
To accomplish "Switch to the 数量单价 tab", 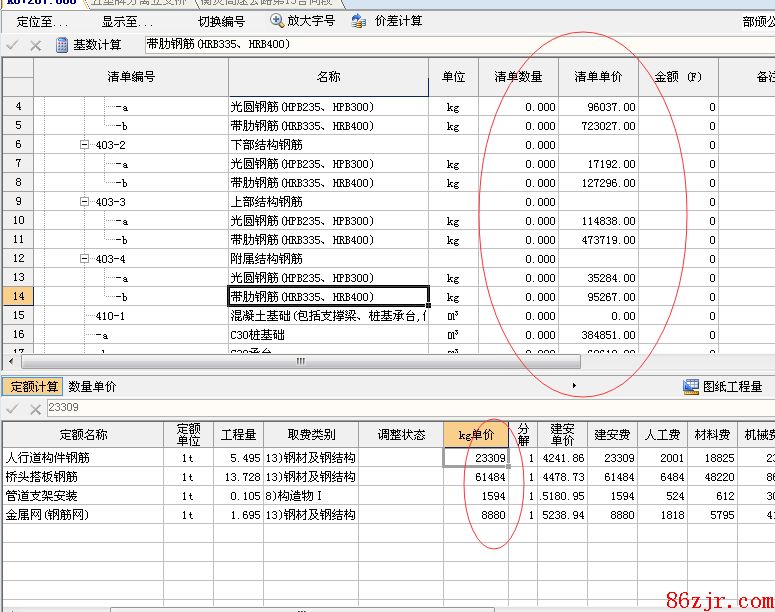I will click(92, 386).
